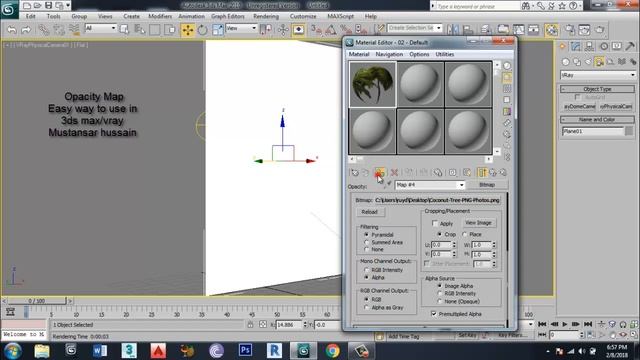The width and height of the screenshot is (640, 360).
Task: Toggle Show Map in Viewport icon
Action: pyautogui.click(x=467, y=173)
